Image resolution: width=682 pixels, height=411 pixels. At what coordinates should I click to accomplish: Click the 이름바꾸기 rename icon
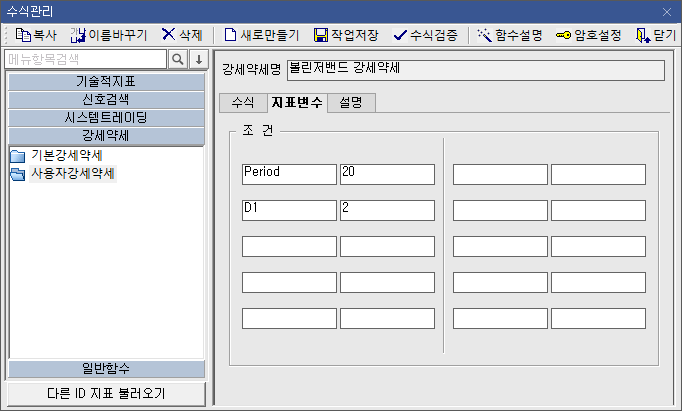pos(78,35)
